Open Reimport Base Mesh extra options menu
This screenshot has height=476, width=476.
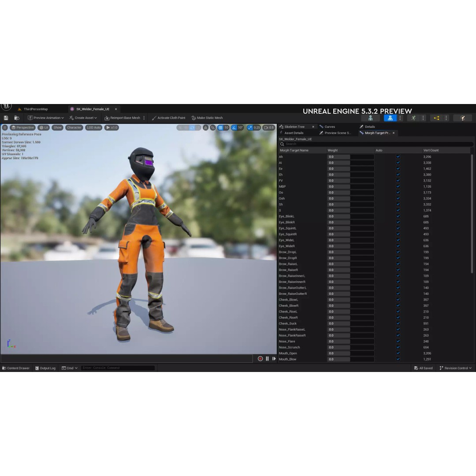tap(144, 118)
